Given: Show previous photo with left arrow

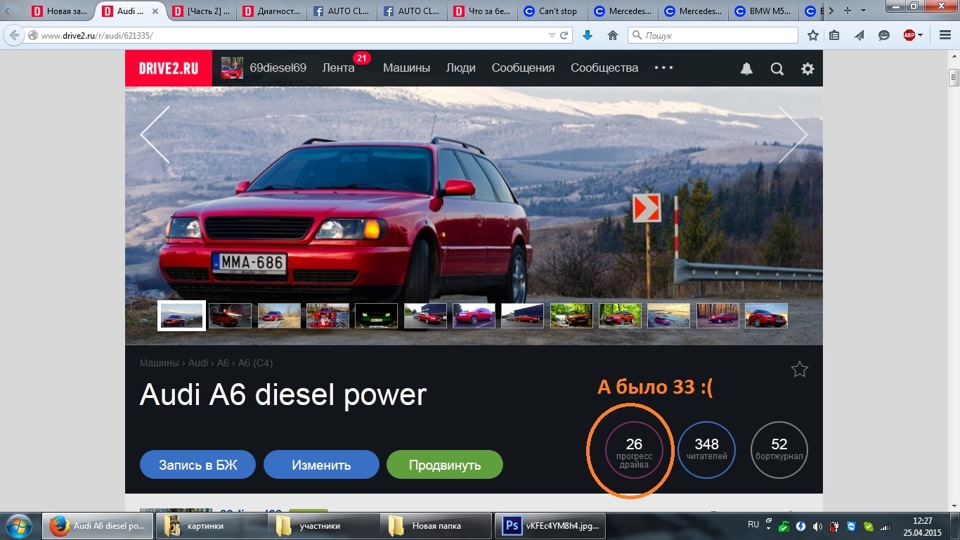Looking at the screenshot, I should [x=155, y=135].
